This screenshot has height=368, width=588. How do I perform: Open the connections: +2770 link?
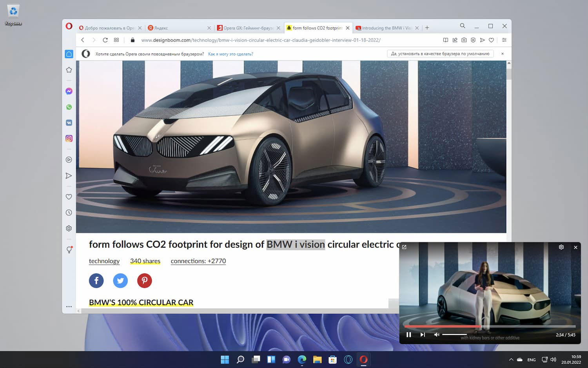198,261
